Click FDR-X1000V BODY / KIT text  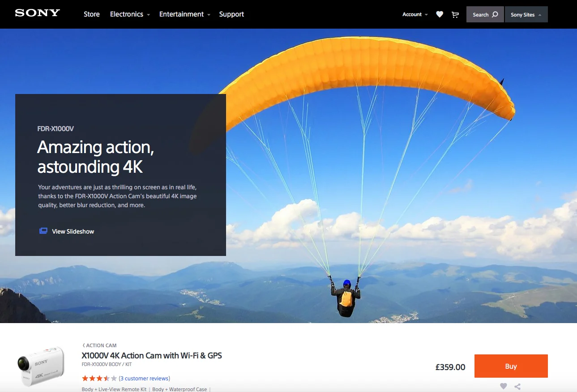[x=107, y=365]
